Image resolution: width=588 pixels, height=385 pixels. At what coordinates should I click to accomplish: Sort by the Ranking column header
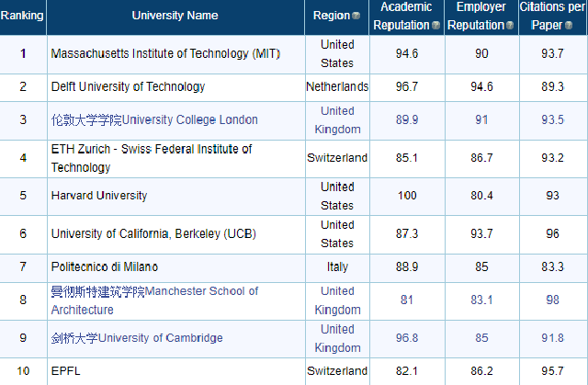pos(21,16)
